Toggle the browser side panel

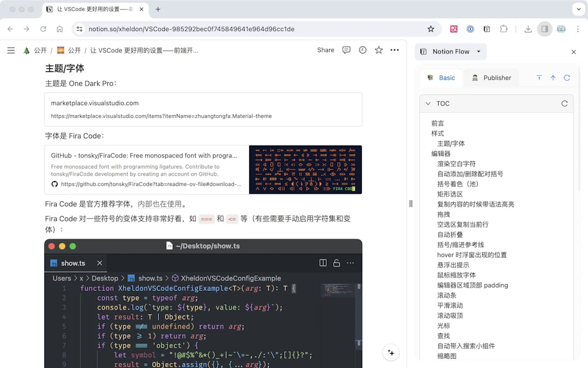tap(544, 29)
